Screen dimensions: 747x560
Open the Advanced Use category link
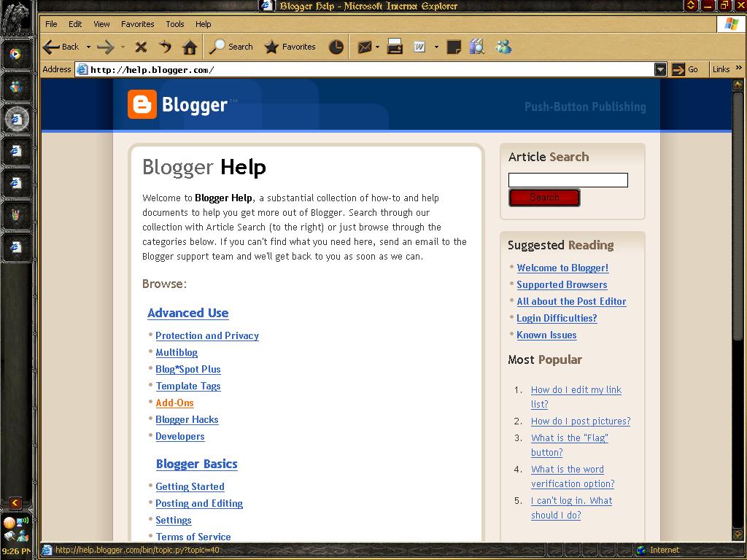(x=187, y=313)
